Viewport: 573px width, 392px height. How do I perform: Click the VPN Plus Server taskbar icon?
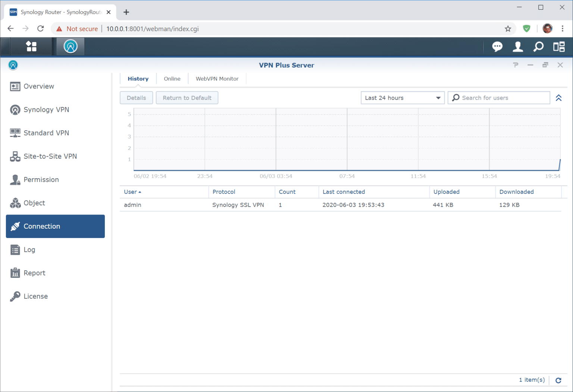click(70, 47)
